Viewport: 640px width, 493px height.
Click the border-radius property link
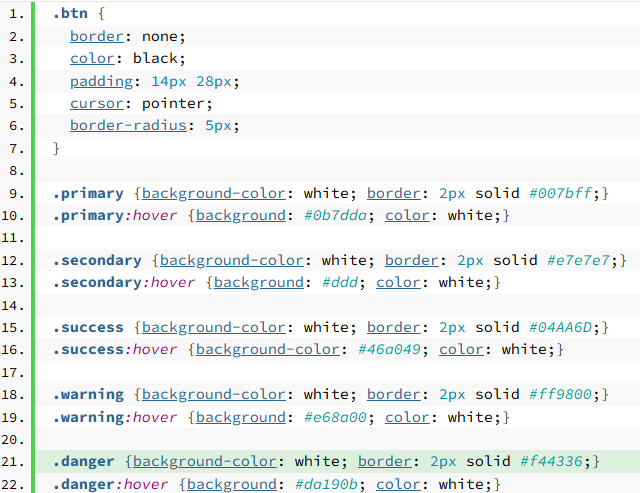(x=128, y=126)
